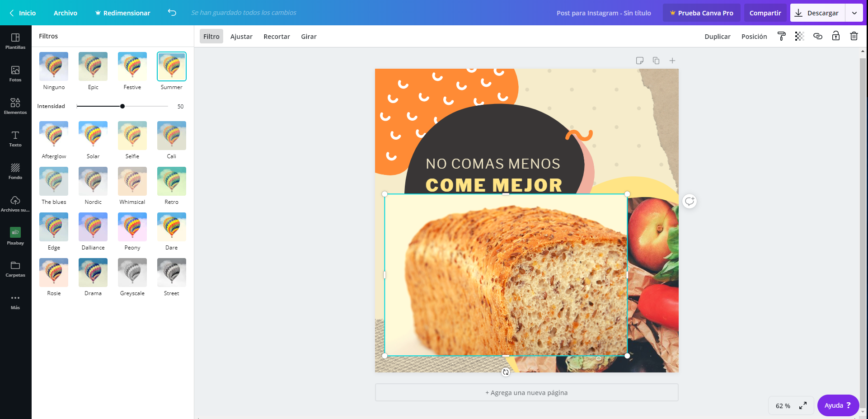Open the Fondo sidebar panel
The height and width of the screenshot is (419, 868).
tap(15, 171)
